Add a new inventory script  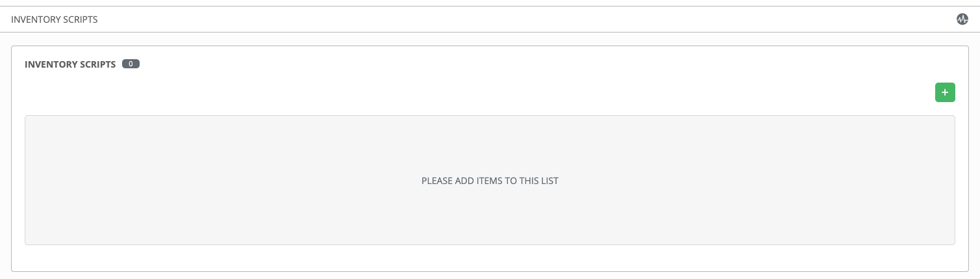coord(944,93)
